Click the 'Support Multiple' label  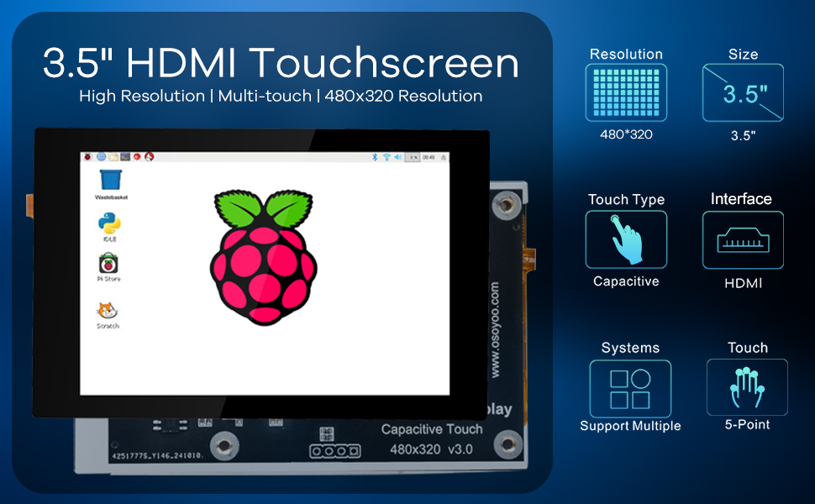click(x=630, y=426)
